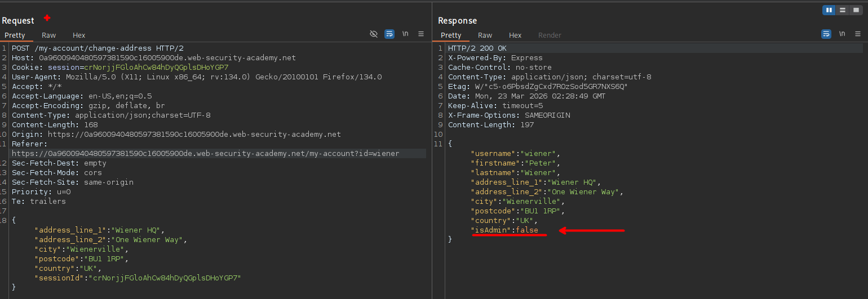The height and width of the screenshot is (299, 868).
Task: Open Request panel hamburger options menu
Action: [420, 34]
